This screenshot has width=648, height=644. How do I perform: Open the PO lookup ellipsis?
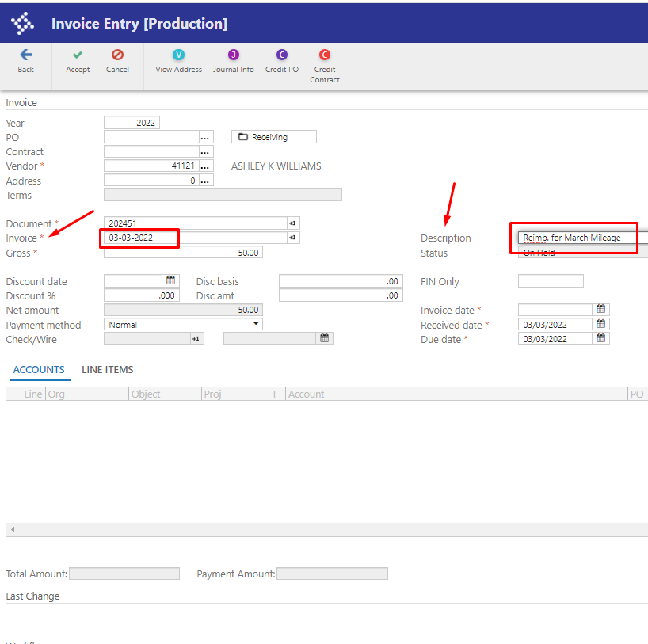pos(205,137)
